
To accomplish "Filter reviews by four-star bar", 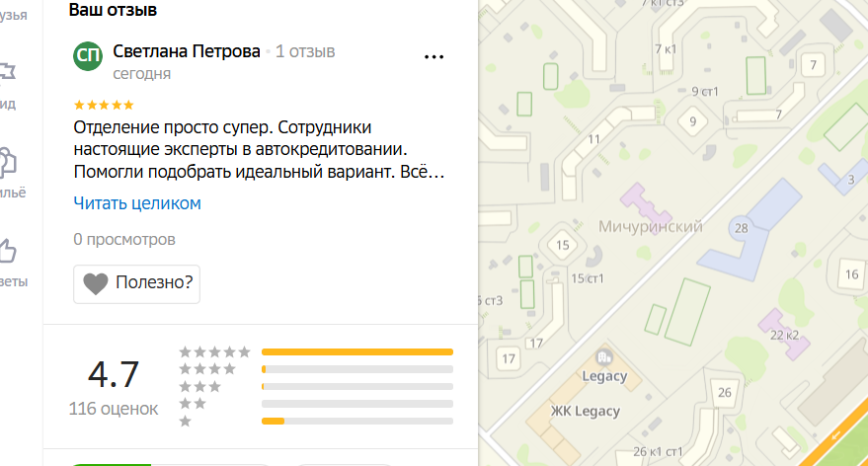I will pos(357,369).
